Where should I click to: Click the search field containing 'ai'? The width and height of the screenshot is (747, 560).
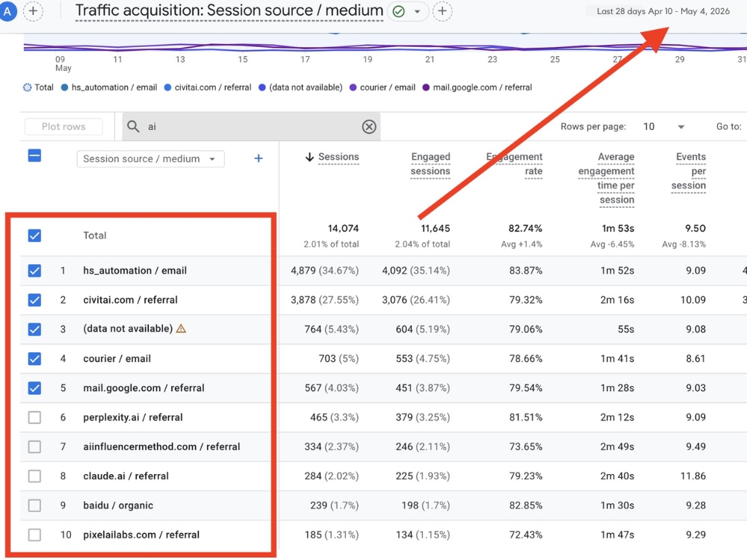point(251,127)
